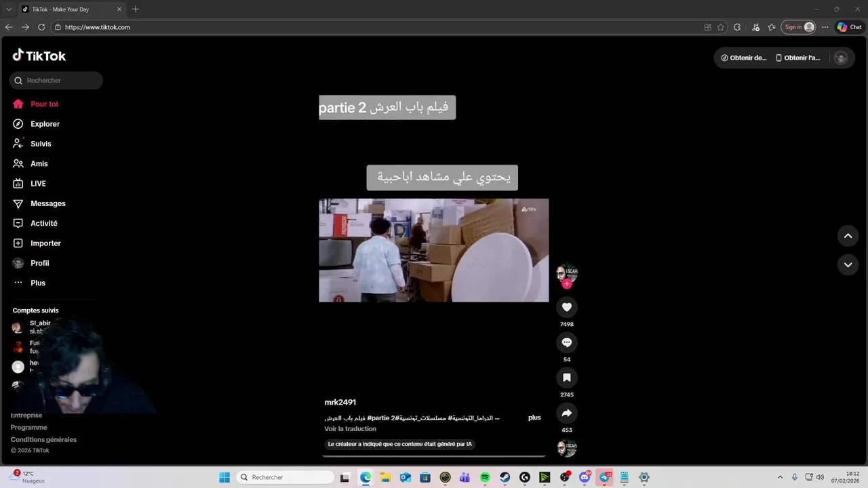The image size is (868, 488).
Task: Open the profile avatar in TikTok header
Action: [841, 58]
